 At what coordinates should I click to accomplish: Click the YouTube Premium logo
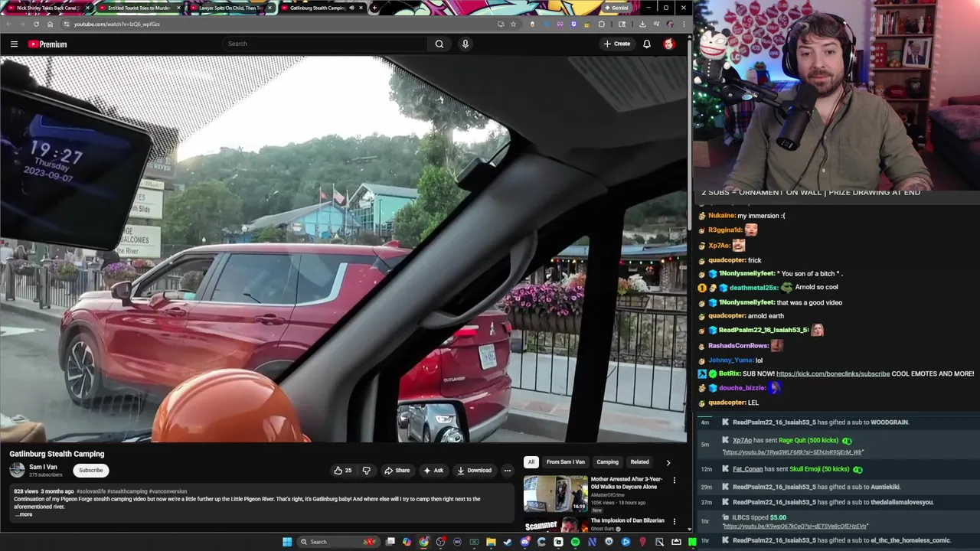tap(47, 44)
